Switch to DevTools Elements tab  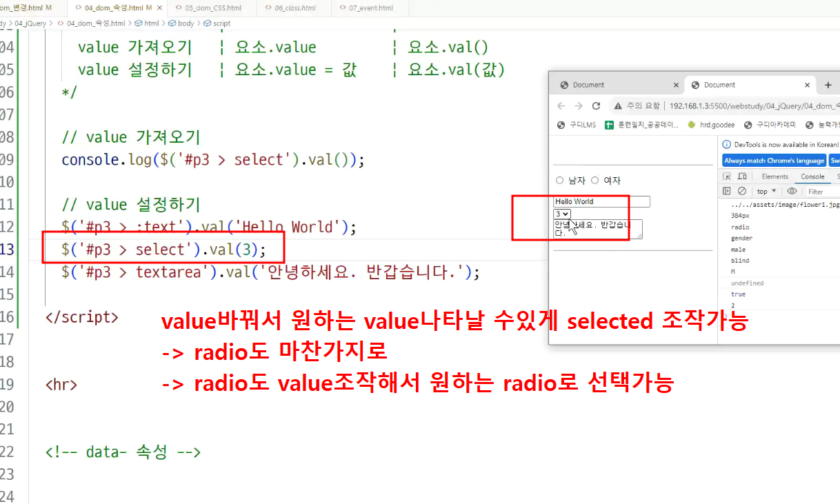[775, 177]
